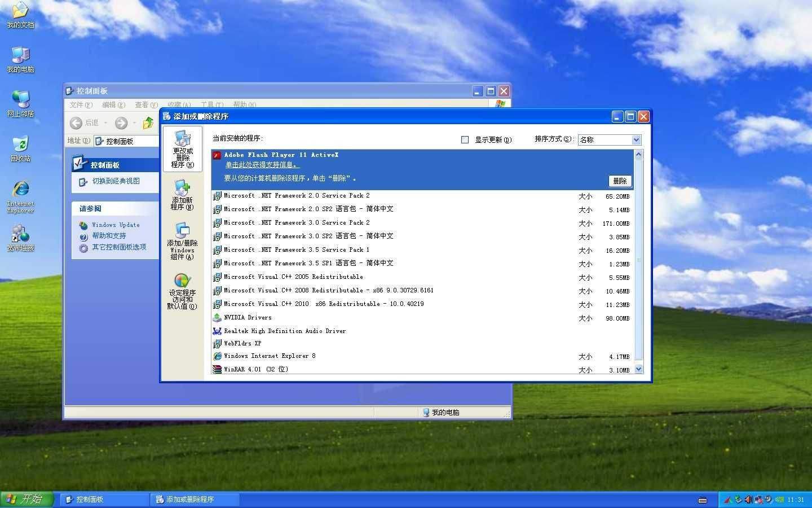The width and height of the screenshot is (812, 508).
Task: Open Windows Update link
Action: [x=116, y=225]
